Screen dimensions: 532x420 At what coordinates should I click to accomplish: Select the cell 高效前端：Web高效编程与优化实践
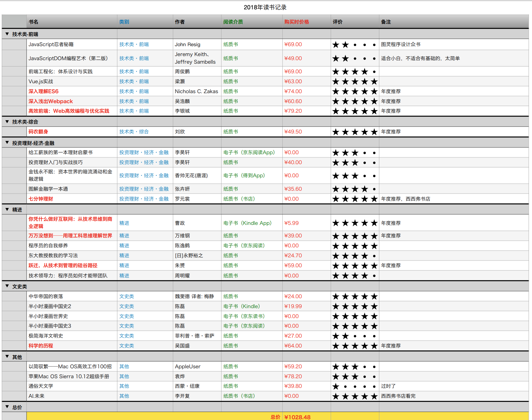pyautogui.click(x=72, y=111)
